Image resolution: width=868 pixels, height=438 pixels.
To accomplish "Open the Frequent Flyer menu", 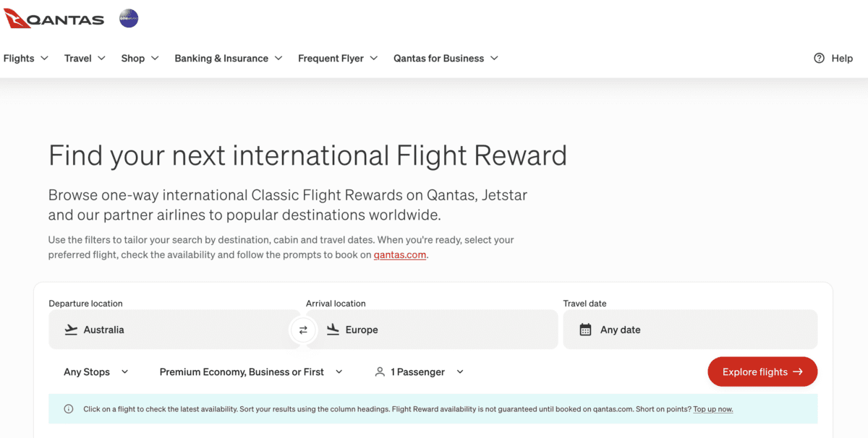I will (x=338, y=59).
